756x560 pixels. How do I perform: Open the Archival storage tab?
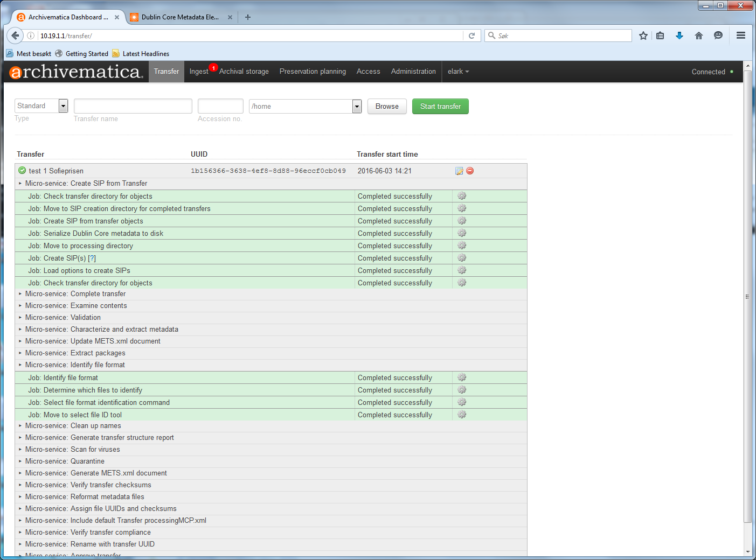(x=244, y=72)
